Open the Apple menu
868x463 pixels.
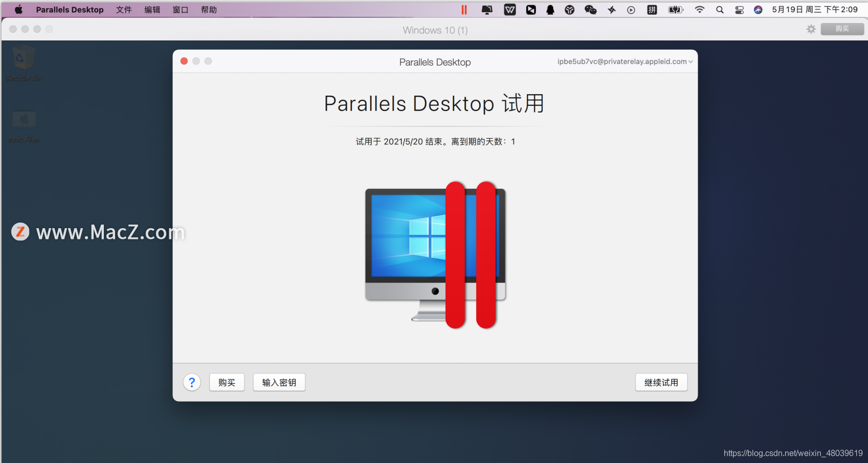click(18, 10)
